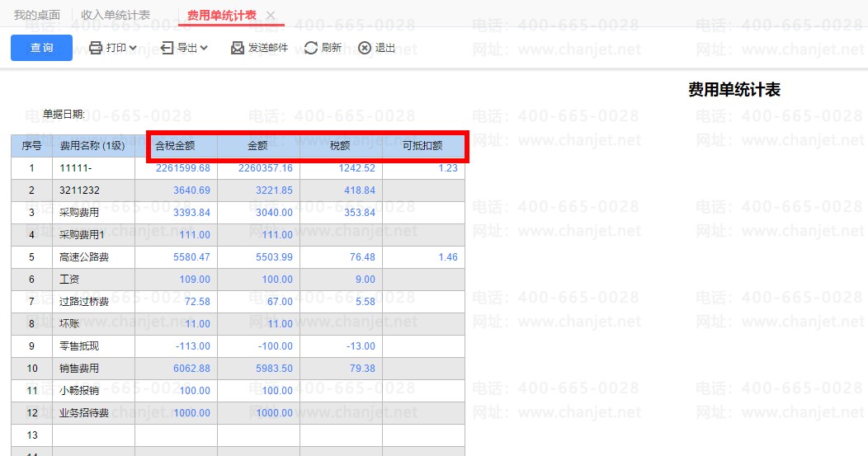Open the 2260357.16 amount link

point(265,168)
